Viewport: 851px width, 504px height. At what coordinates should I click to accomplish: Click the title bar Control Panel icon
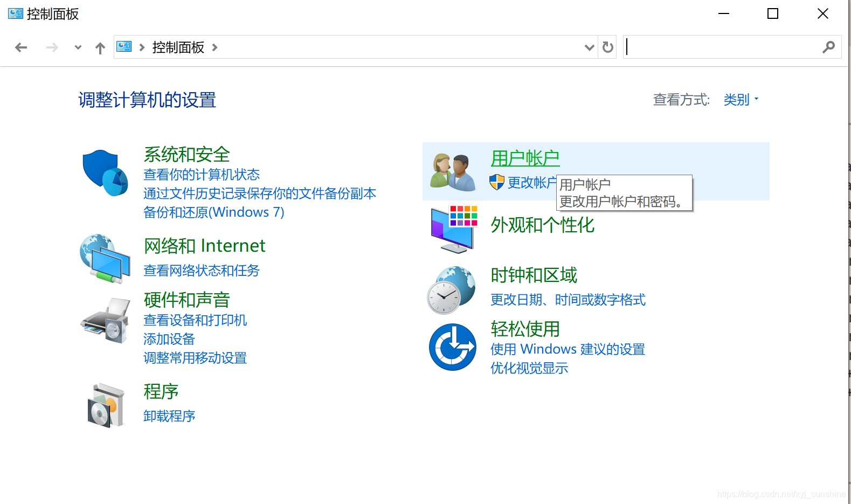pyautogui.click(x=16, y=13)
